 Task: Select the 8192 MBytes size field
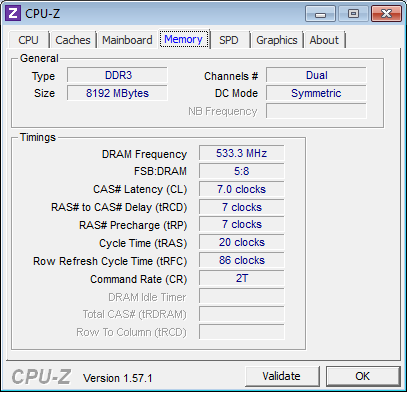[x=117, y=93]
